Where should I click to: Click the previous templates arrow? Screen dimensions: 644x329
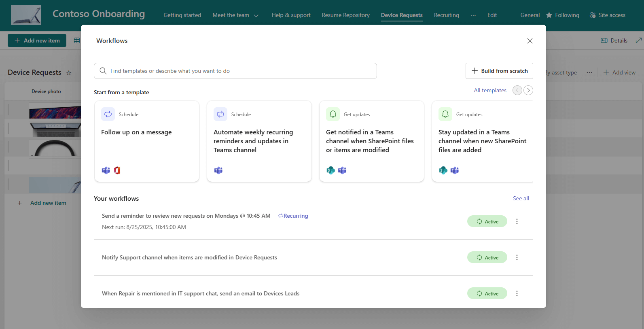pos(517,90)
